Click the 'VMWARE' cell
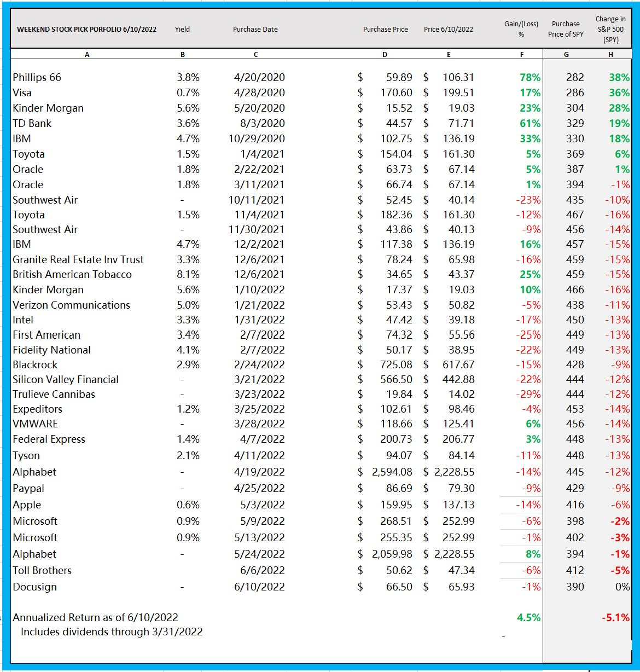 point(35,424)
